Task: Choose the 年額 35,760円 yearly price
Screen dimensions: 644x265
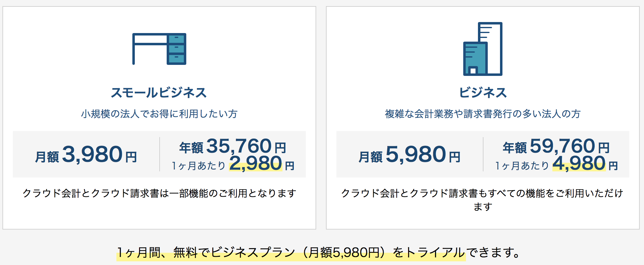Action: [x=233, y=146]
